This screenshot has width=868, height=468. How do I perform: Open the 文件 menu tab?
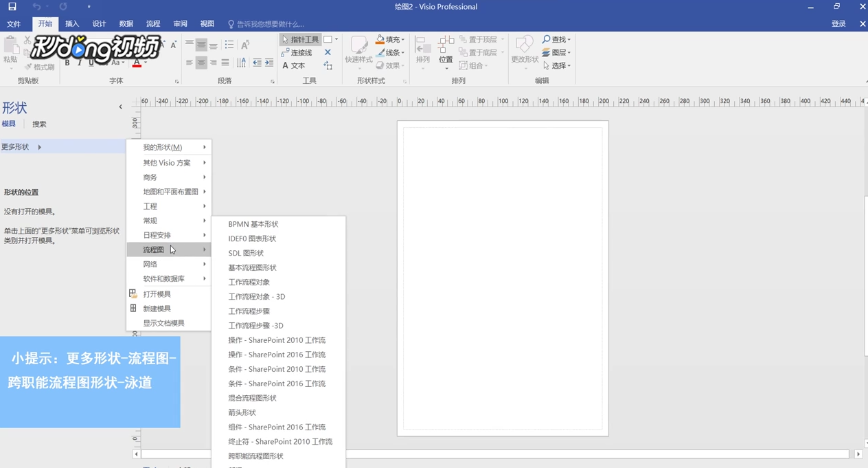click(14, 24)
